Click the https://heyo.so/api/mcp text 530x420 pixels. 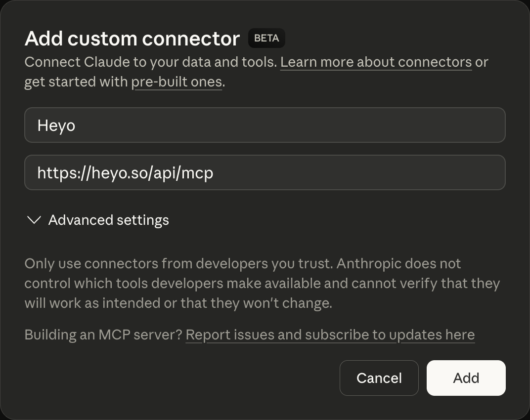click(125, 173)
